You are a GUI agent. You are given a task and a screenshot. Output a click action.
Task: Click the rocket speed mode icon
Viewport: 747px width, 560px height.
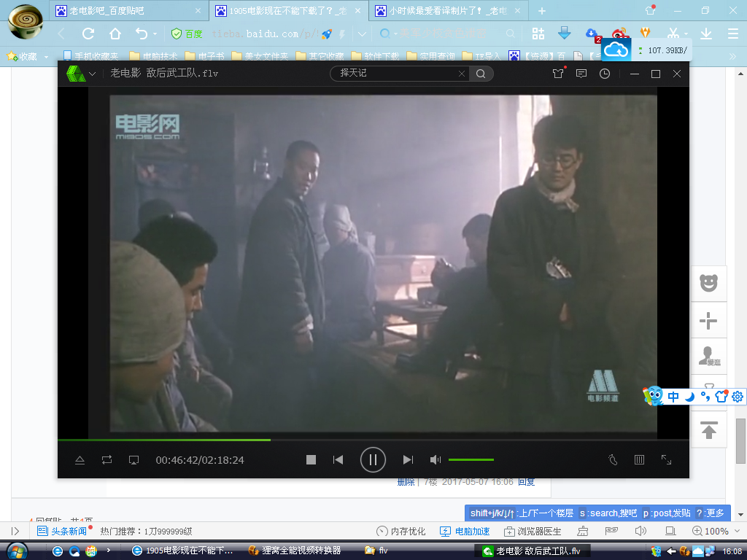pos(327,34)
